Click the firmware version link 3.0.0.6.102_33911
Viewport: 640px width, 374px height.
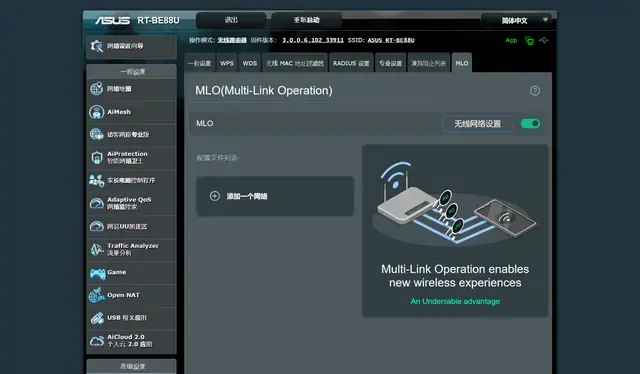click(313, 40)
